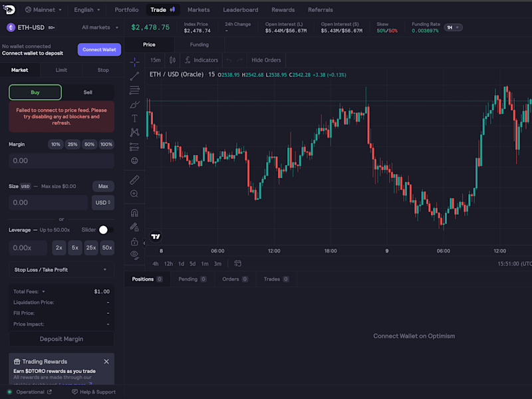Open the Orders tab

(x=235, y=279)
